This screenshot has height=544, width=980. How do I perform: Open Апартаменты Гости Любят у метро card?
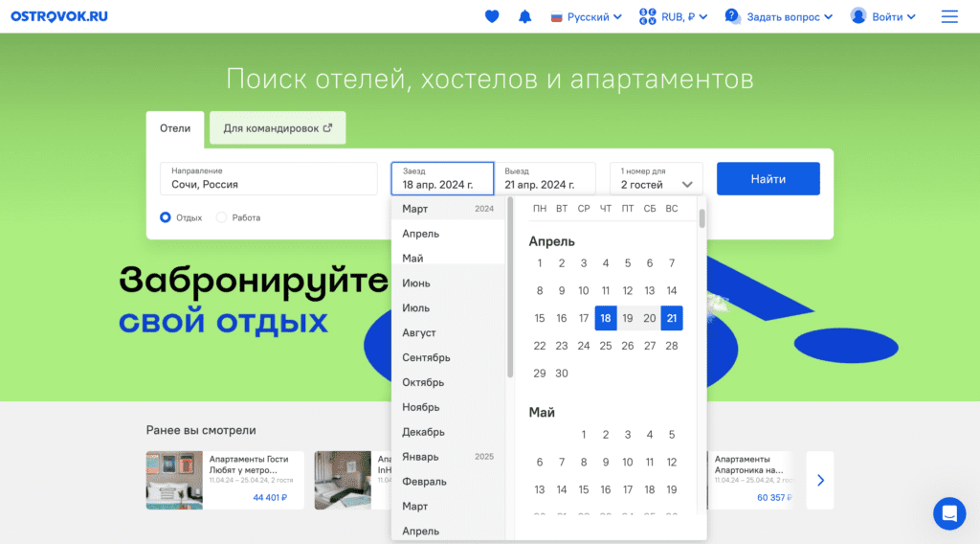225,480
